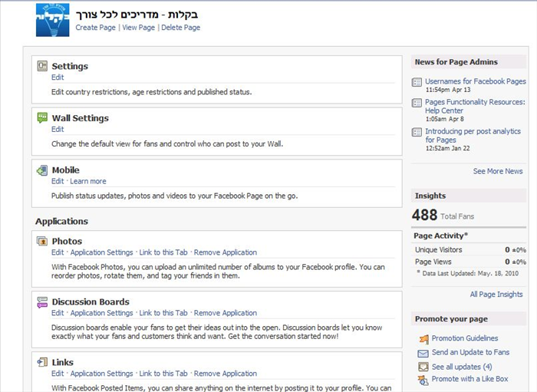Remove the Discussion Boards application

tap(226, 313)
